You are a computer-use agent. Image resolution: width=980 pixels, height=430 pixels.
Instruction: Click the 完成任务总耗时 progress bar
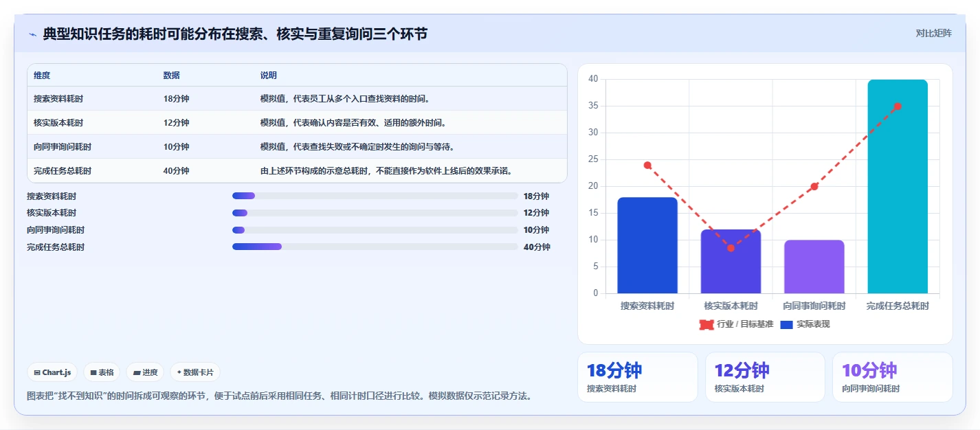(x=375, y=247)
